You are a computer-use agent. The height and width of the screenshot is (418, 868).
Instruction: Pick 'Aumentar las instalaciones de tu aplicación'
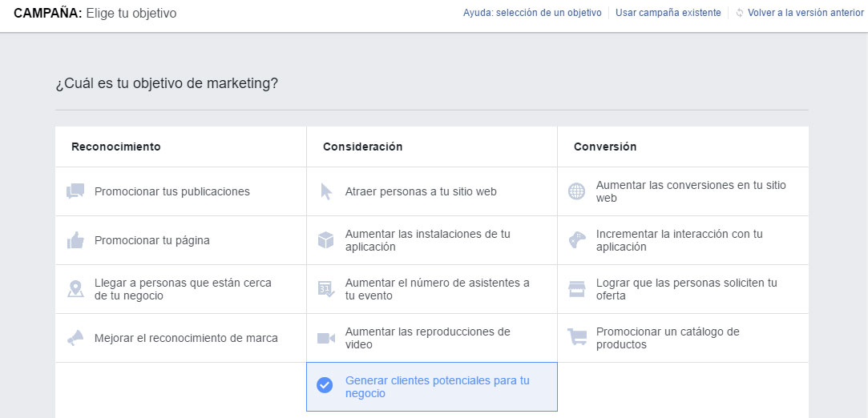pos(432,240)
